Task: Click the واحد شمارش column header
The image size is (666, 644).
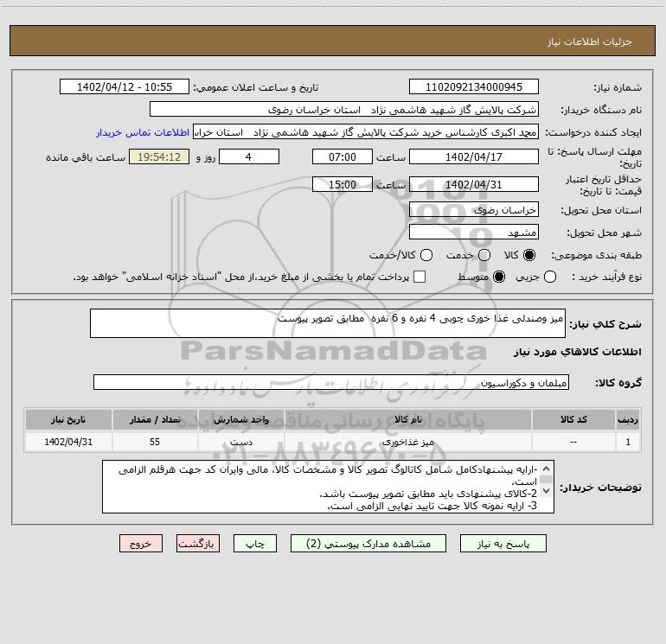Action: tap(240, 419)
